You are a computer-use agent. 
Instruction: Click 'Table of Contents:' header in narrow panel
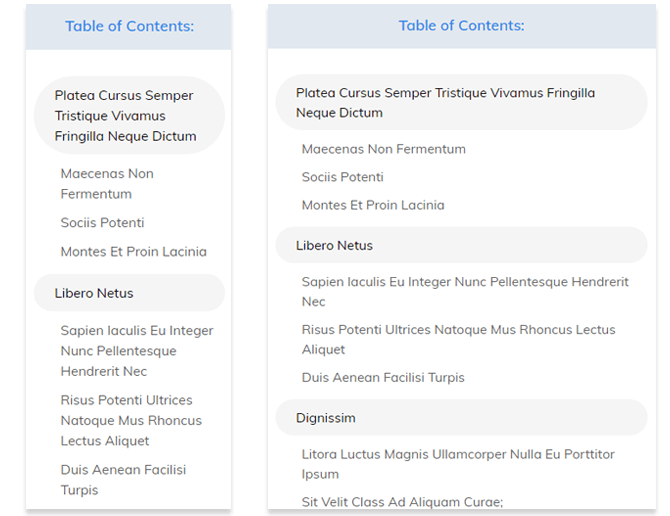point(129,26)
